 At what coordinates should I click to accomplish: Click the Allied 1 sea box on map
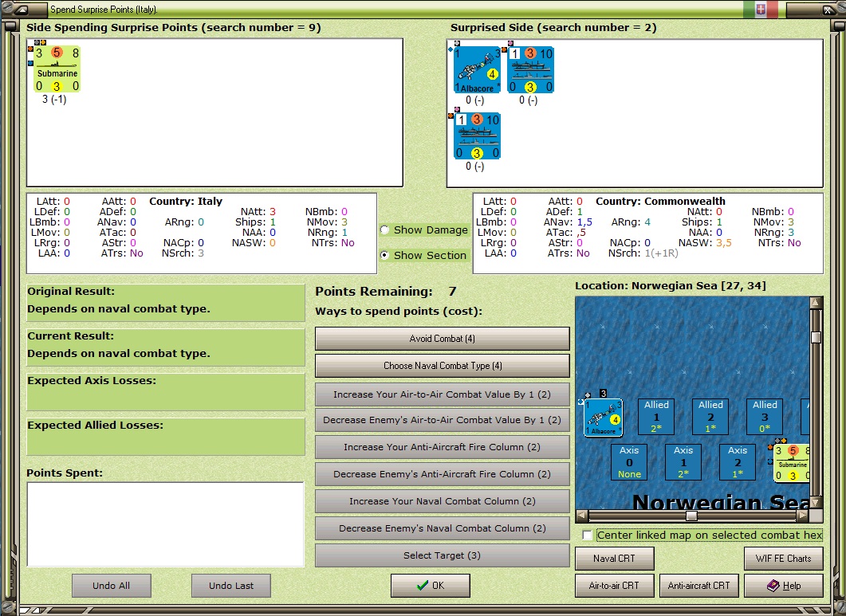[x=656, y=417]
